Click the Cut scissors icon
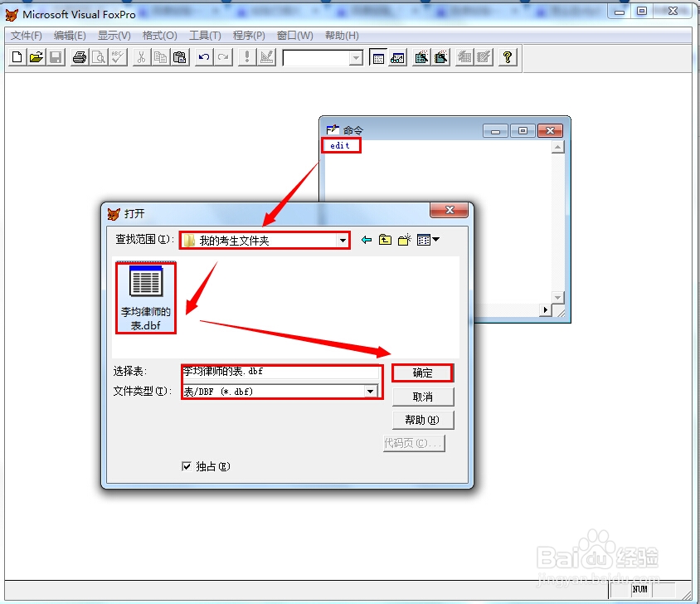 141,57
